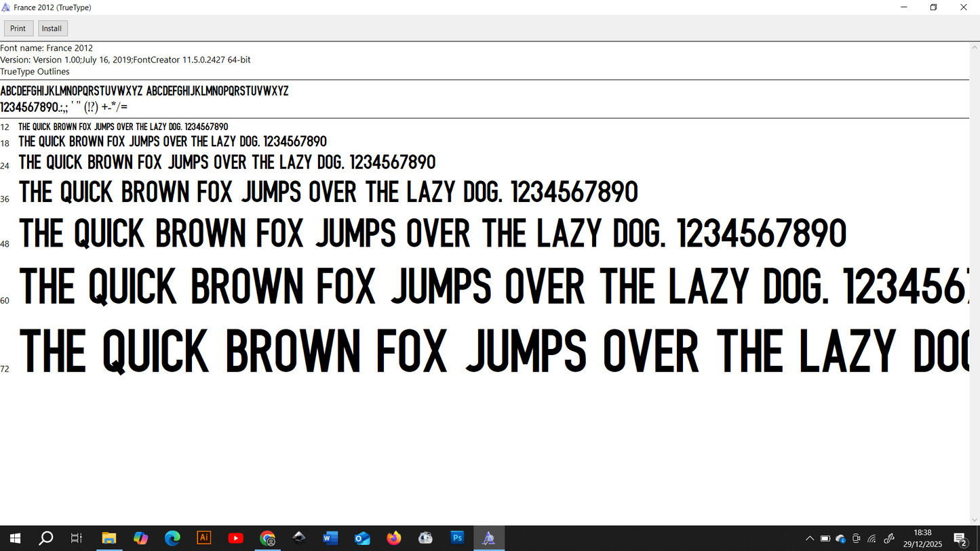The image size is (980, 551).
Task: Show hidden system tray icons
Action: coord(810,539)
